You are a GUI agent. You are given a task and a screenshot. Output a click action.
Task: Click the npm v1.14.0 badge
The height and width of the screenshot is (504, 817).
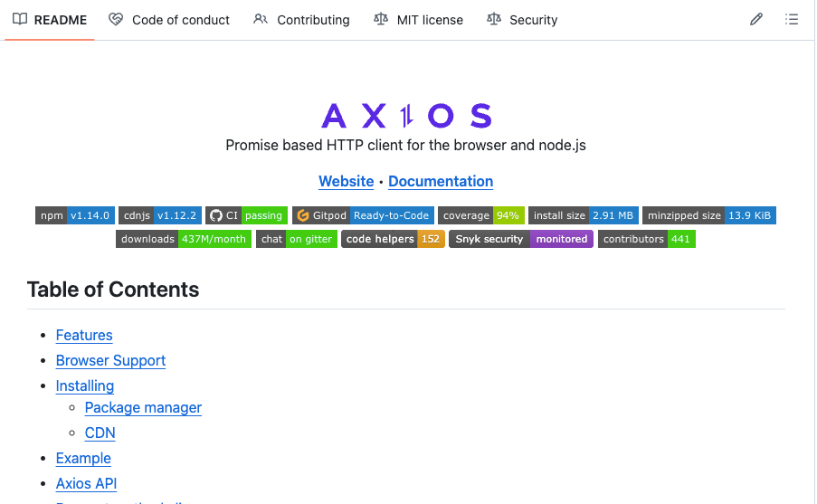pos(74,215)
